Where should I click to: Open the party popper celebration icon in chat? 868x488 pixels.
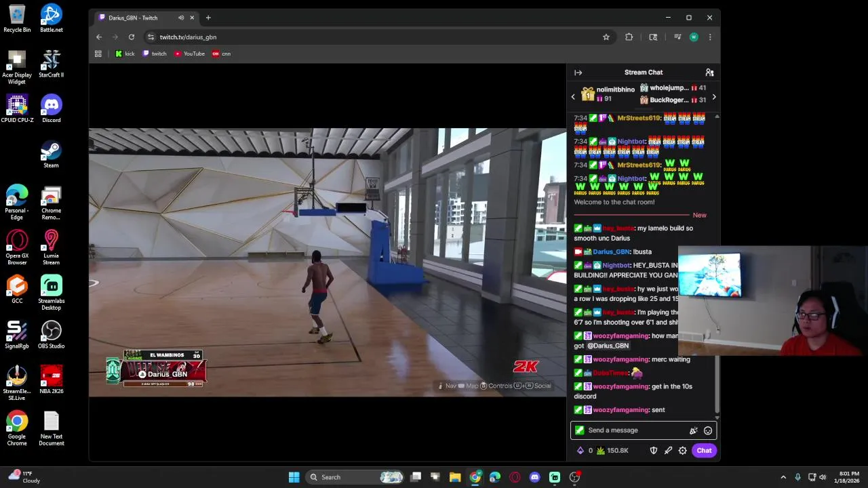pos(693,430)
